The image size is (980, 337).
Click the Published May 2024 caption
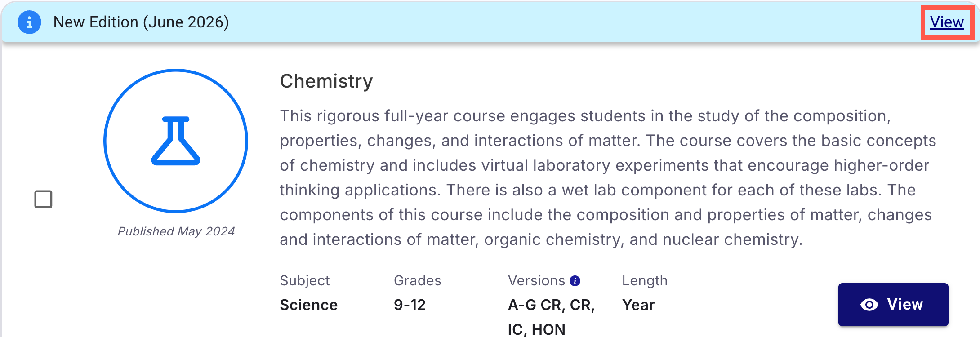tap(176, 231)
